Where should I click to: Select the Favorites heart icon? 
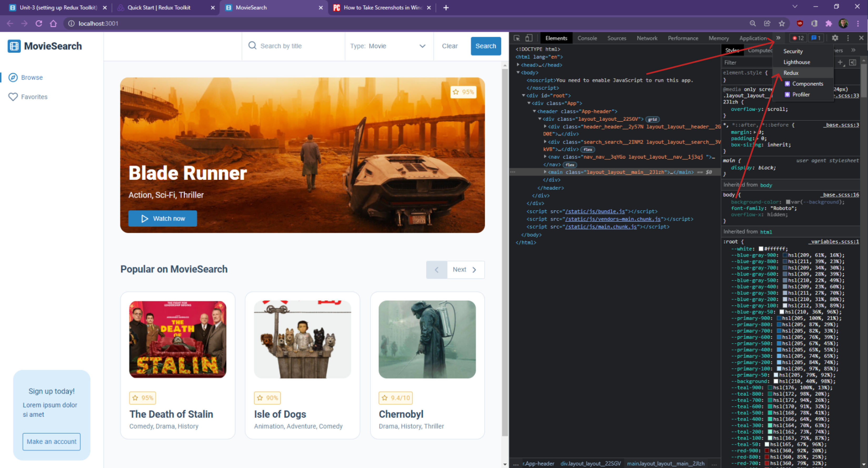[x=13, y=97]
